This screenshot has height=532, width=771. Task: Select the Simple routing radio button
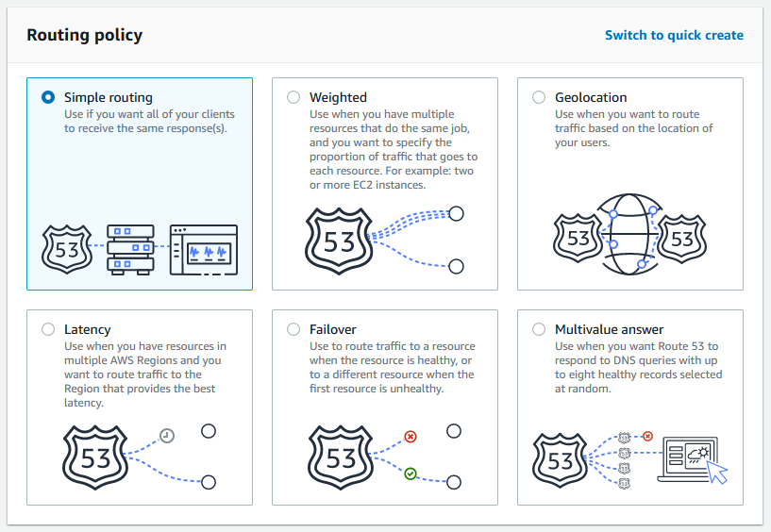coord(48,97)
